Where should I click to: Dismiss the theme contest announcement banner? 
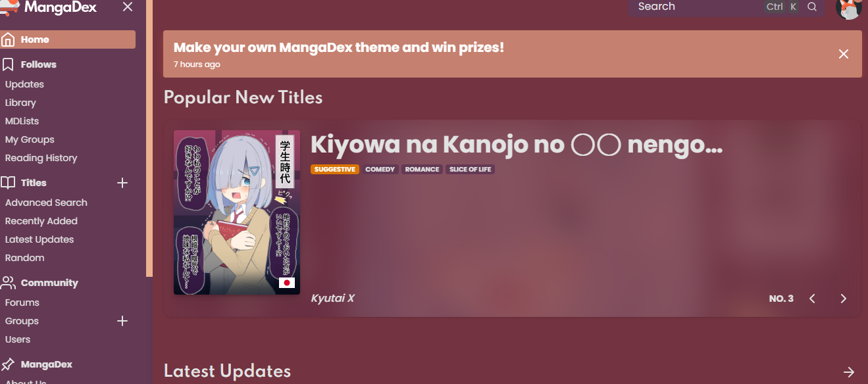844,54
